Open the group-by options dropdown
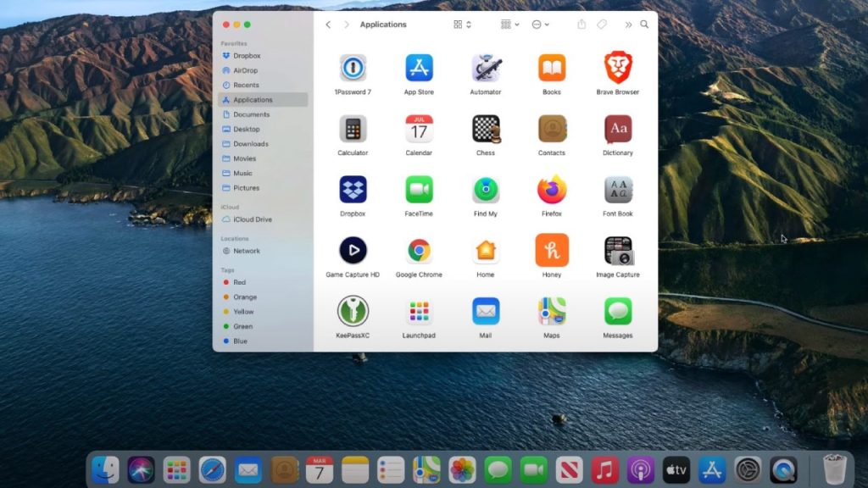This screenshot has width=868, height=488. pos(509,25)
